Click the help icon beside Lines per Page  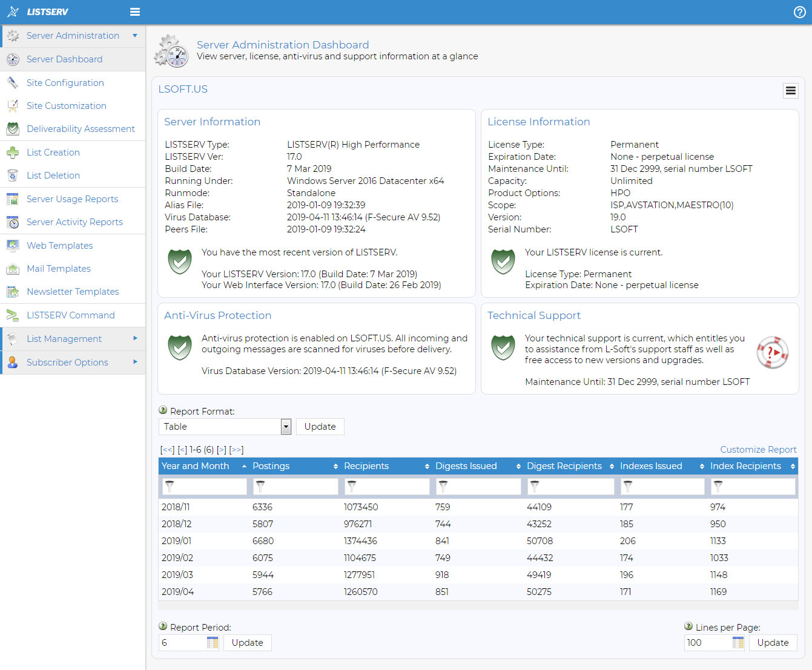click(688, 626)
